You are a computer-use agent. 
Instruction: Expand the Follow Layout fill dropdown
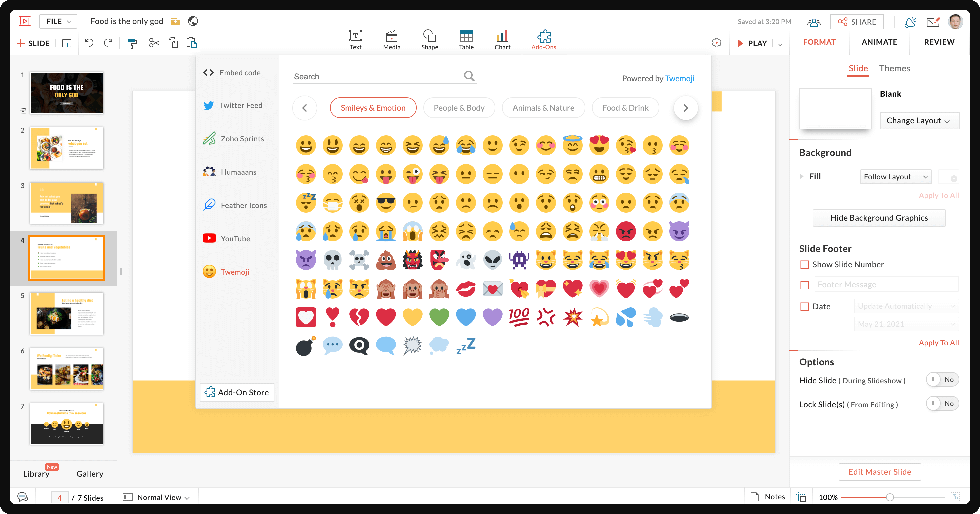pyautogui.click(x=895, y=177)
